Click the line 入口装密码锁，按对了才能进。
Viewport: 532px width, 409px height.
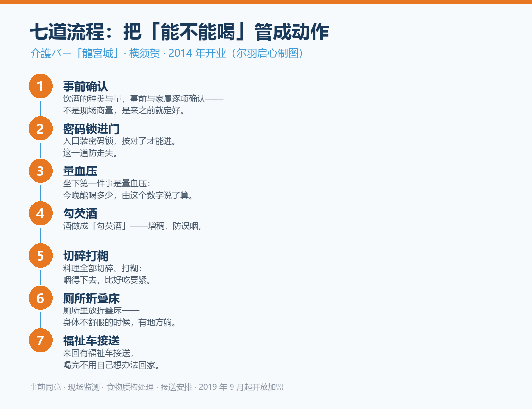coord(120,141)
